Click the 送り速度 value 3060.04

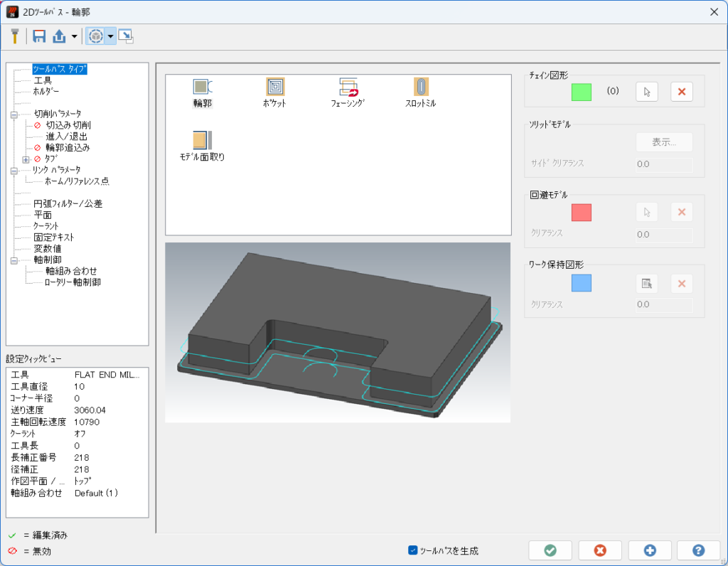coord(90,410)
